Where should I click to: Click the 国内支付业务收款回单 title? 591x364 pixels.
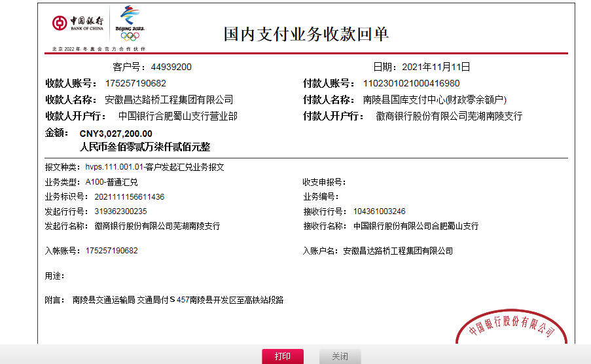click(306, 34)
